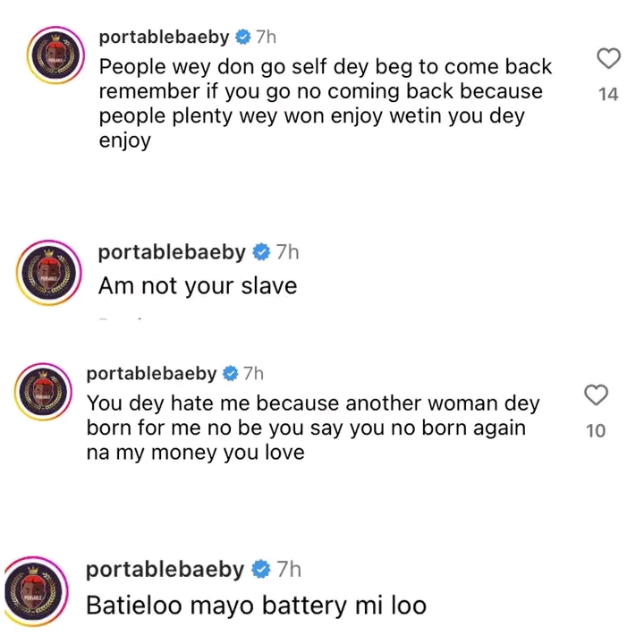
Task: Select the "Batieloo mayo battery mi loo" comment
Action: (255, 605)
